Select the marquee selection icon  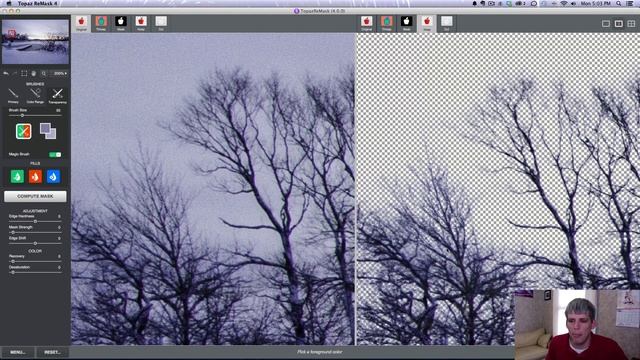point(24,73)
